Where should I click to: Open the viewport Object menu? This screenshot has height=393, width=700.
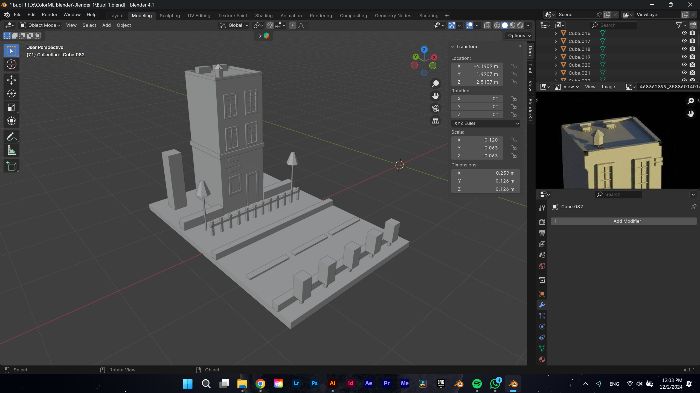(124, 25)
